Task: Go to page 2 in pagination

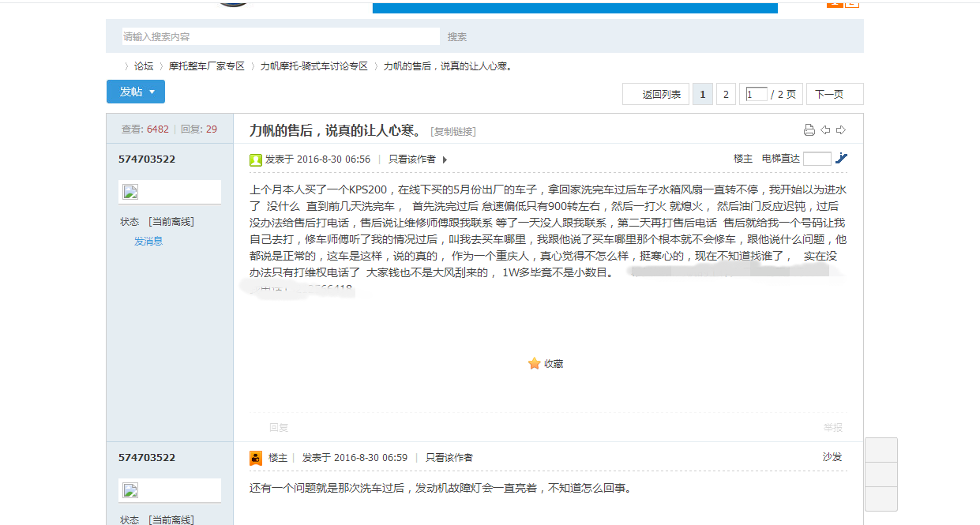Action: tap(726, 94)
